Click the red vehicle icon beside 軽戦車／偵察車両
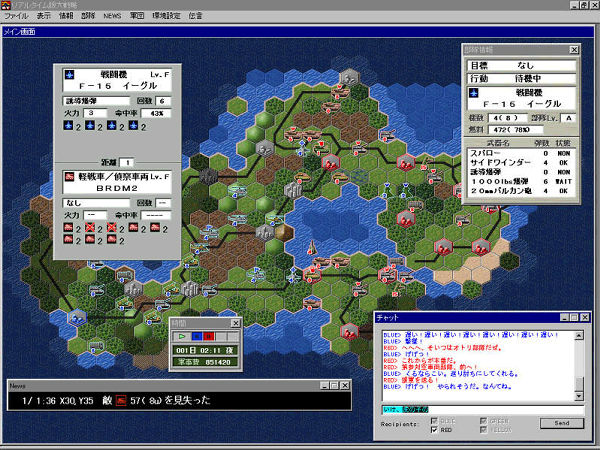The height and width of the screenshot is (450, 600). 69,176
